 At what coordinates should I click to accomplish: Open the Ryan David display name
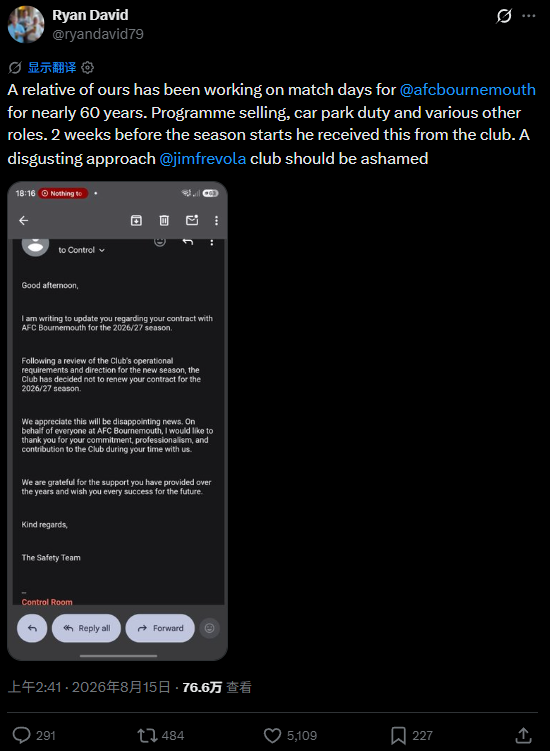pos(90,15)
